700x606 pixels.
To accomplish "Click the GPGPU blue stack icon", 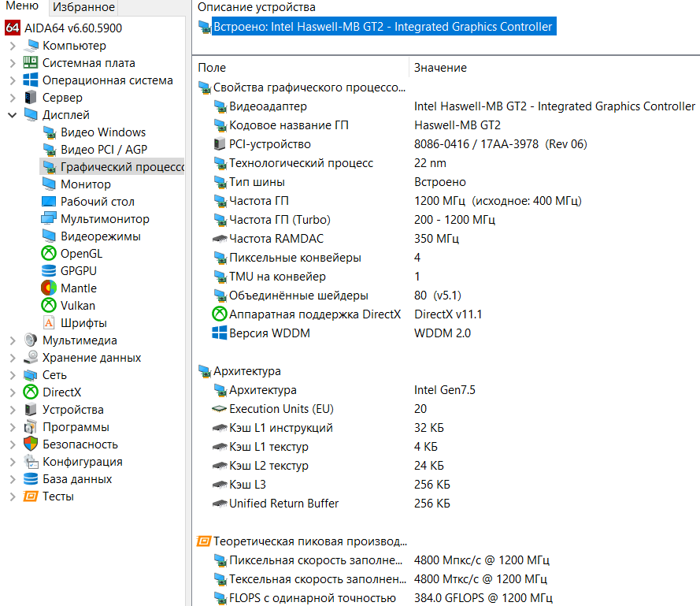I will (x=49, y=271).
